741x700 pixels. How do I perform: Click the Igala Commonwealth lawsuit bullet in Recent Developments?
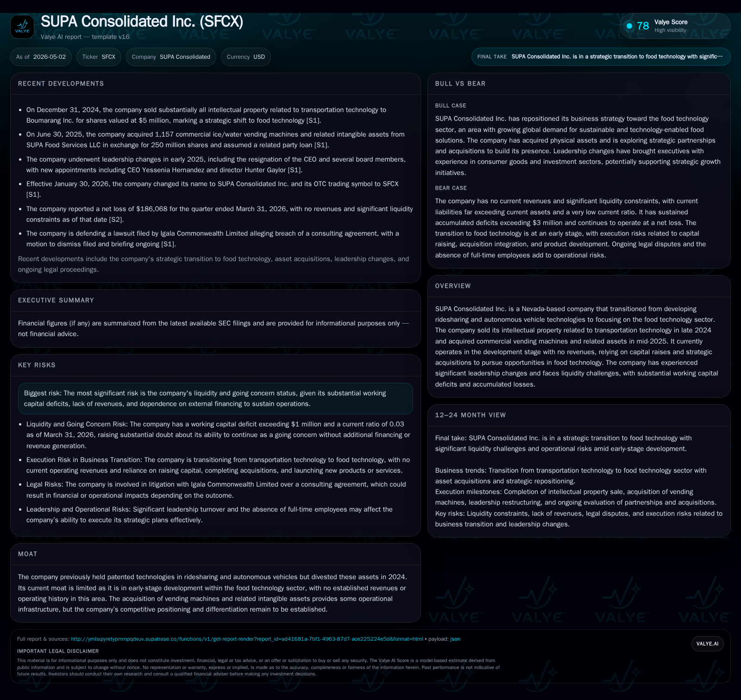[213, 239]
